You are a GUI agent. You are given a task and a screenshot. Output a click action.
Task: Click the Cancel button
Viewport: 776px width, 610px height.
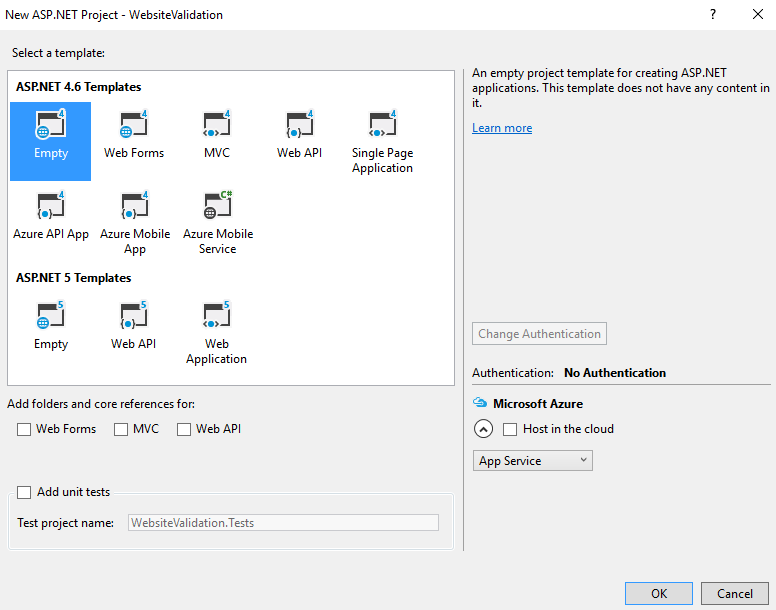click(734, 593)
